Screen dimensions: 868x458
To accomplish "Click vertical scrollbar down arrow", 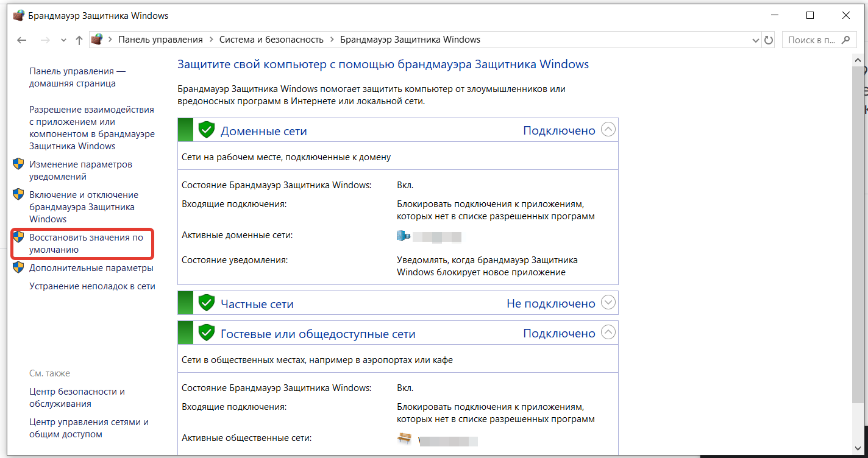I will (x=858, y=449).
